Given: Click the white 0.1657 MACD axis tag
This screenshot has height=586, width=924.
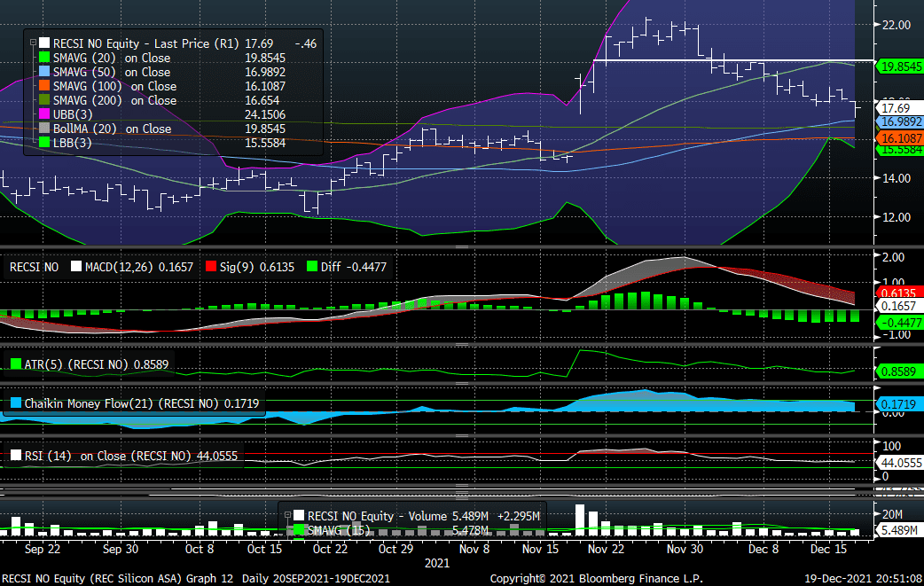Looking at the screenshot, I should click(898, 306).
